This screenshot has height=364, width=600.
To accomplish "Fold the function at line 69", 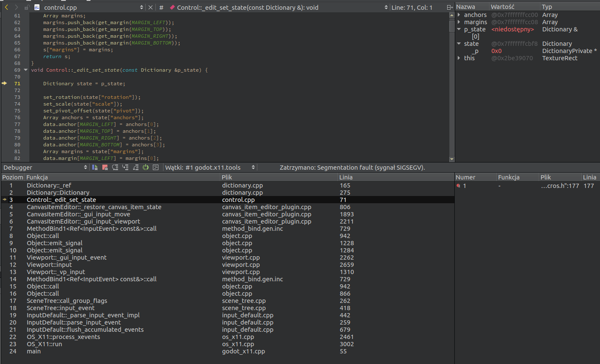I will (x=25, y=70).
